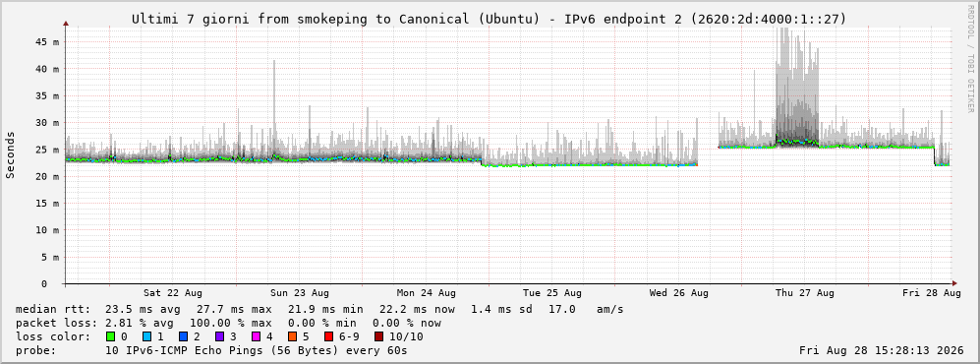Click the orange loss color 5 swatch
Screen dimensions: 980x364
point(292,337)
